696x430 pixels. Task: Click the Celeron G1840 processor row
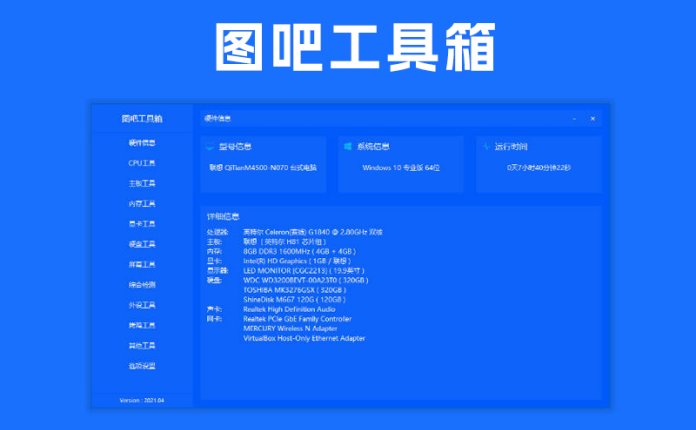pyautogui.click(x=295, y=232)
